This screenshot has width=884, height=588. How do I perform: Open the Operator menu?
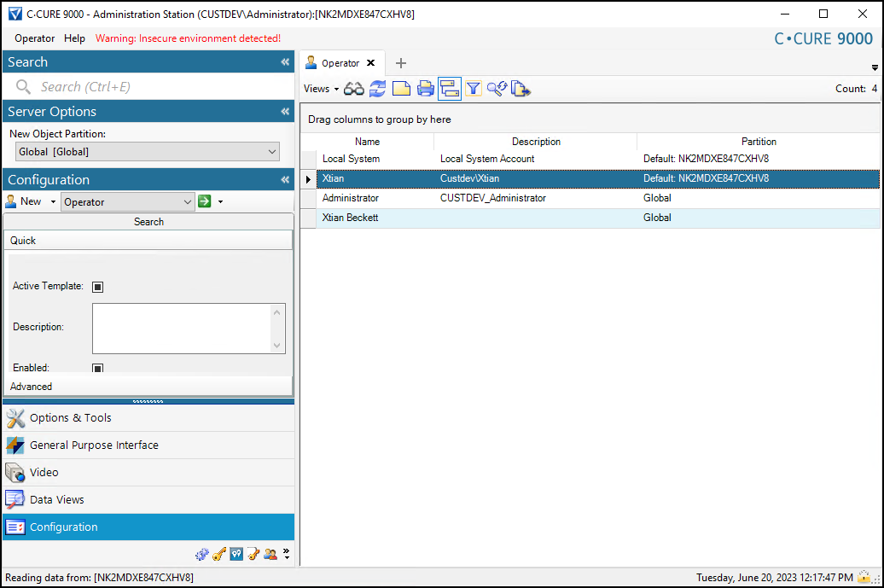click(34, 38)
